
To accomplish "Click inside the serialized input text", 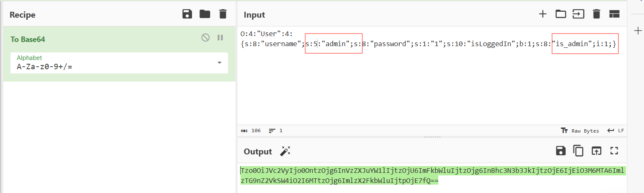I will click(x=420, y=44).
